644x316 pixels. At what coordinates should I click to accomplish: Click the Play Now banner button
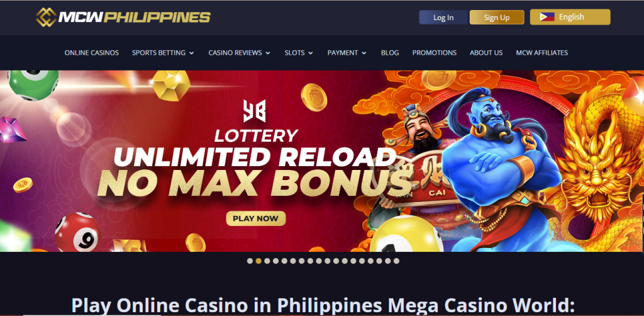[255, 218]
